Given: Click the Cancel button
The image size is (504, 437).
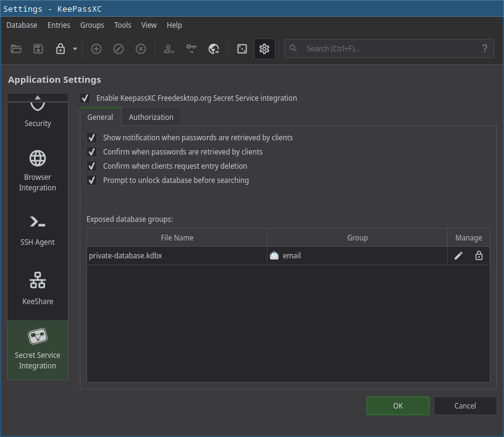Looking at the screenshot, I should click(x=465, y=406).
